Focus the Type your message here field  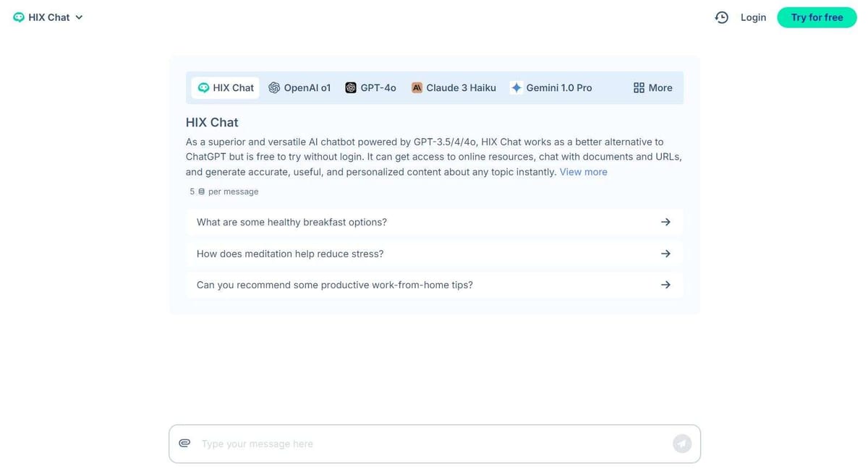433,444
